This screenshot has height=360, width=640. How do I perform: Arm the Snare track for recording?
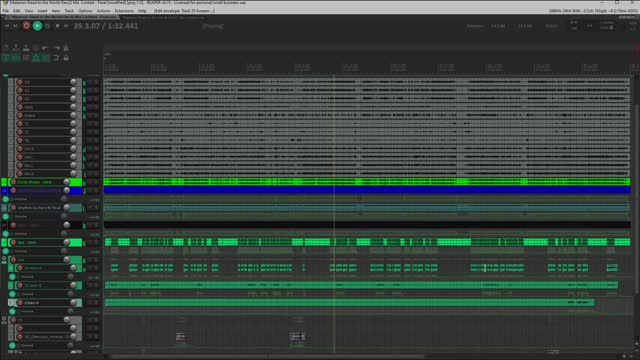point(20,116)
